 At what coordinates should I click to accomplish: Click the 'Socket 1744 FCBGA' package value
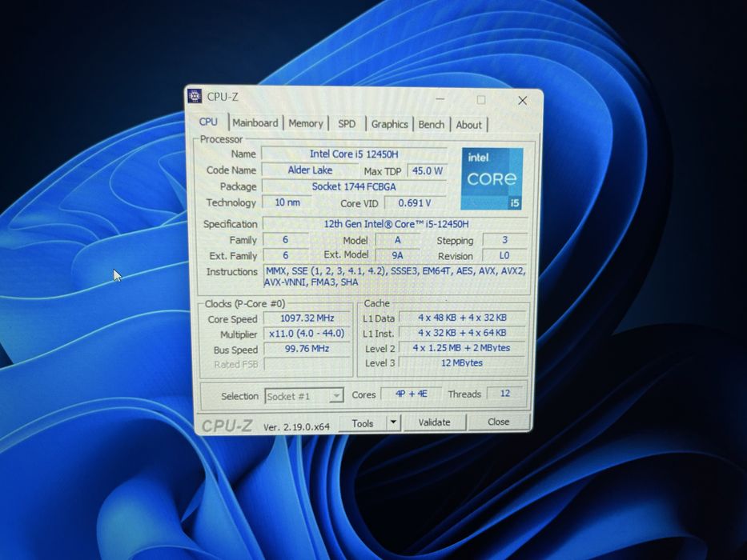coord(354,186)
